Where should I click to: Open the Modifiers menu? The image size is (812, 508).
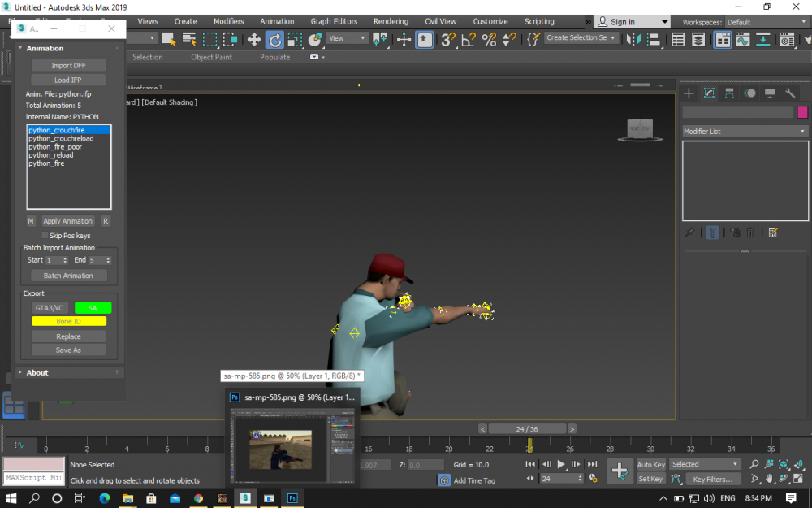228,21
